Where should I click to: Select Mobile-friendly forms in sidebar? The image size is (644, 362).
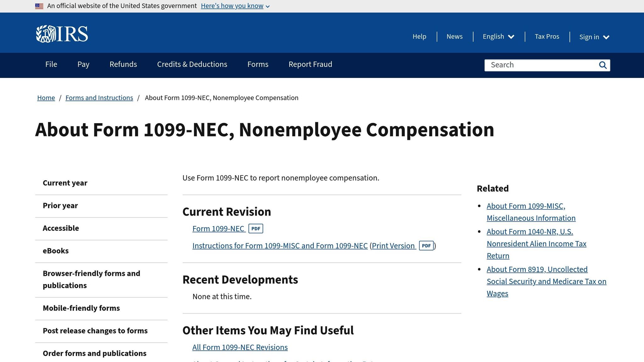tap(101, 308)
